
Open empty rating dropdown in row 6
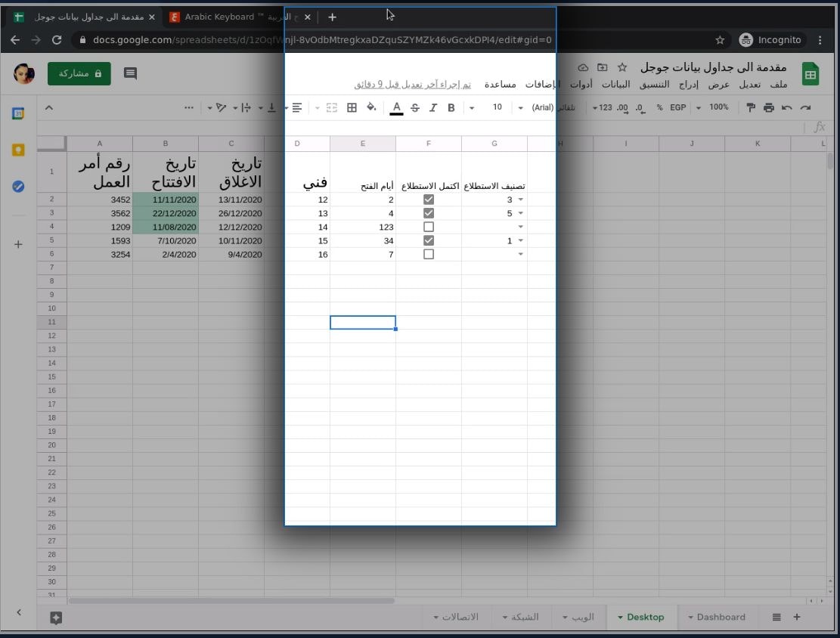520,254
